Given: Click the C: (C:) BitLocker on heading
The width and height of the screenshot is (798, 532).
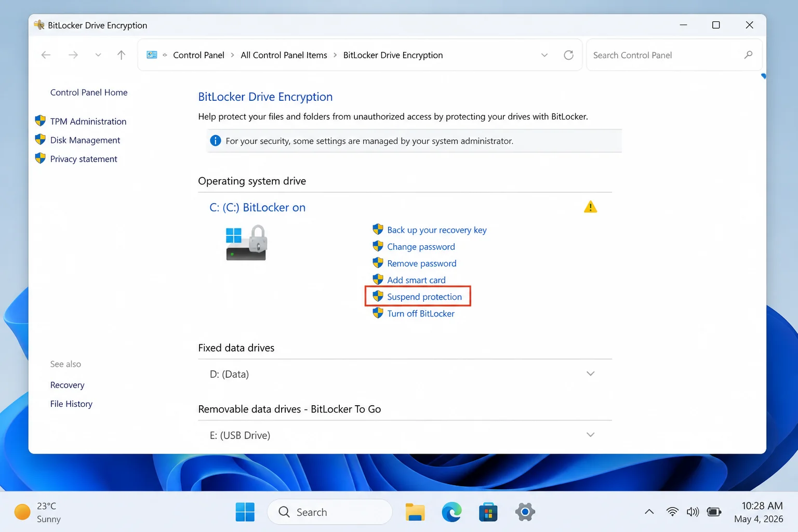Looking at the screenshot, I should tap(257, 207).
